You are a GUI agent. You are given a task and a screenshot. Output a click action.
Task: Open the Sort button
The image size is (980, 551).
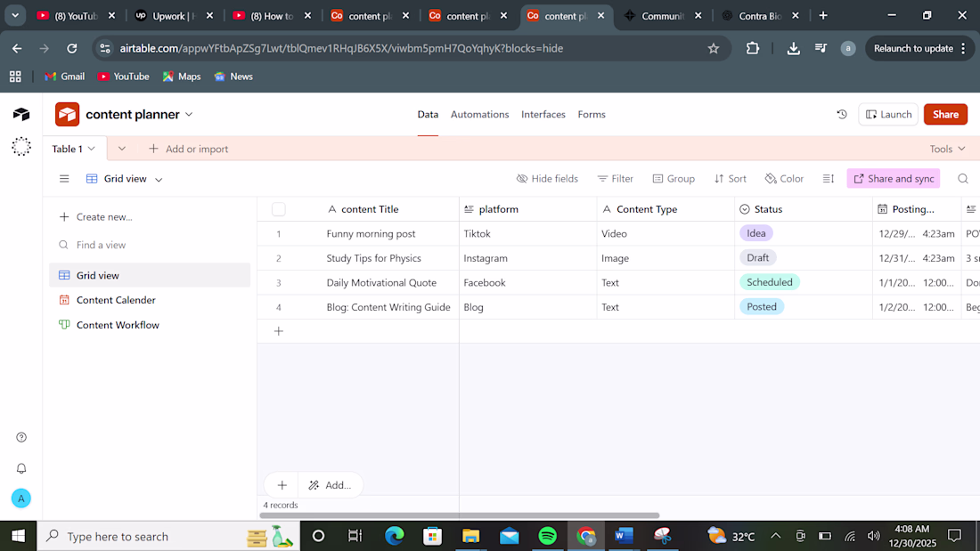(730, 179)
